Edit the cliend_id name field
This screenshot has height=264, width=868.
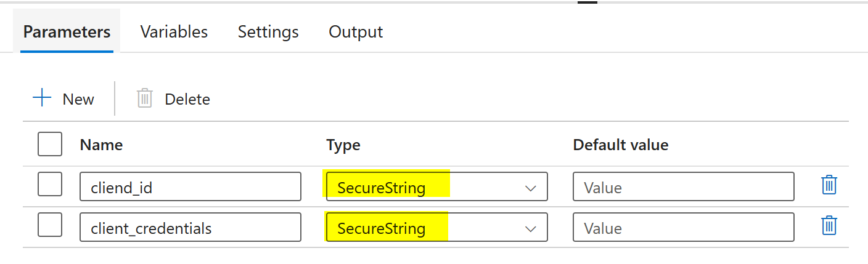click(190, 186)
